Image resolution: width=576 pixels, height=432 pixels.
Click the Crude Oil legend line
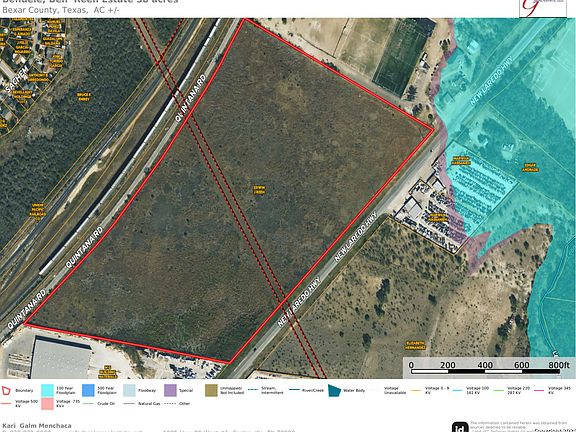pos(88,403)
